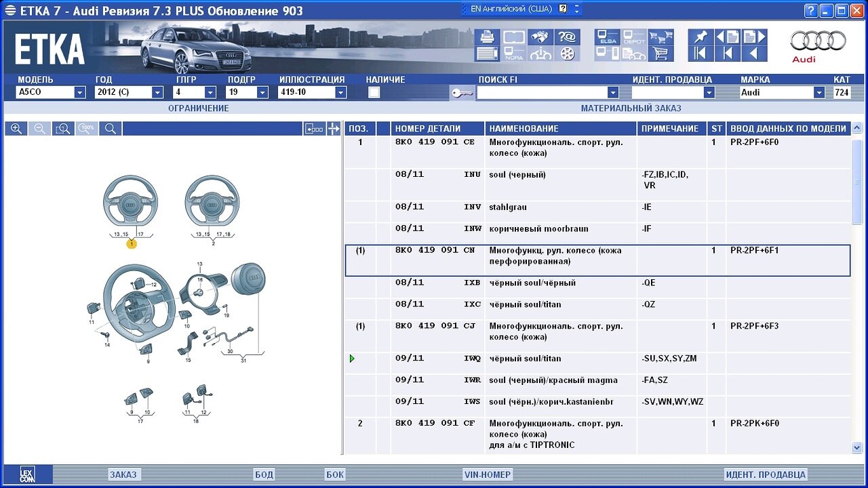Zoom in on the illustration

point(16,129)
